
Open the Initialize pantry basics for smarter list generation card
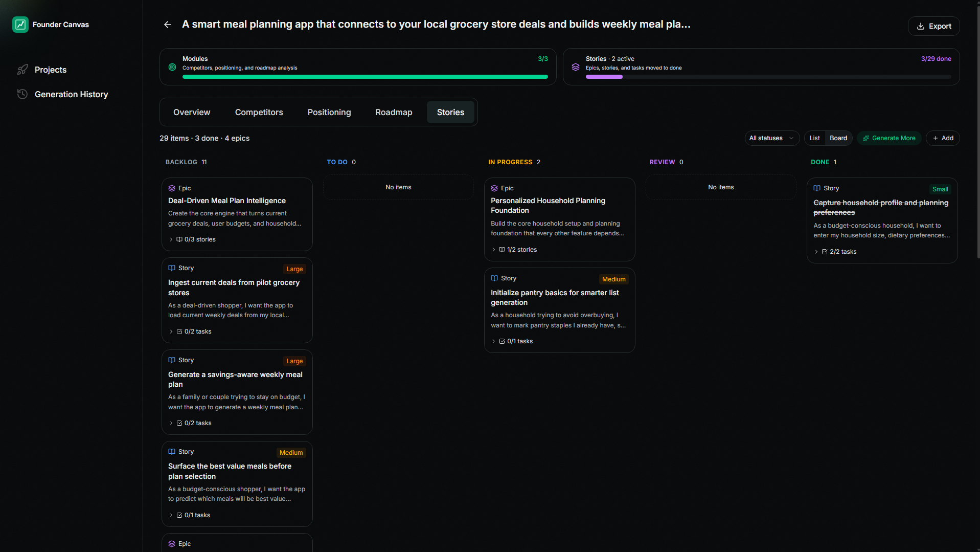pyautogui.click(x=560, y=310)
